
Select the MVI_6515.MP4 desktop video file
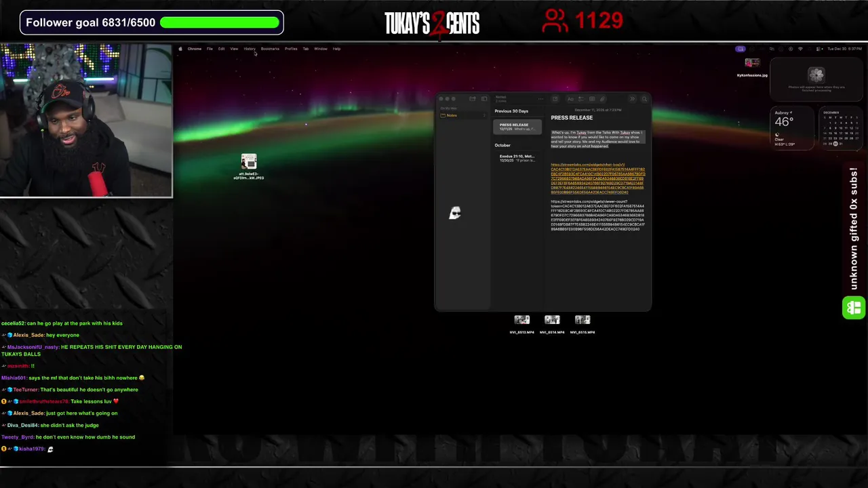point(583,325)
